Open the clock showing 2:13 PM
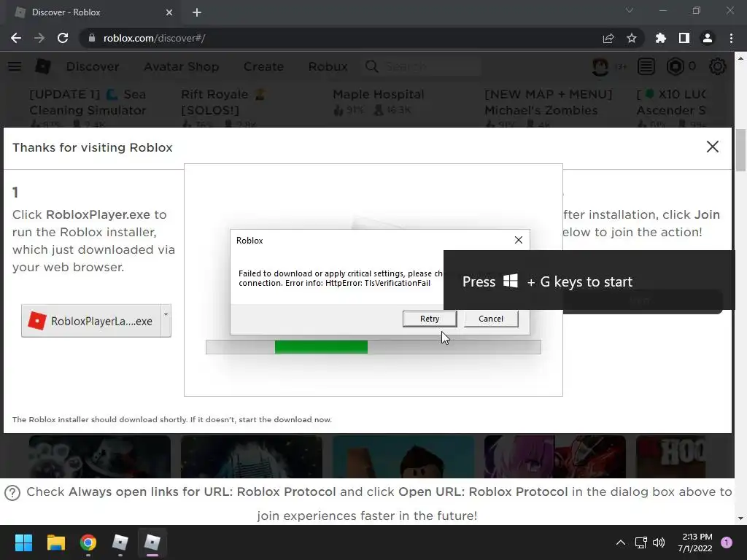The height and width of the screenshot is (560, 747). point(694,542)
